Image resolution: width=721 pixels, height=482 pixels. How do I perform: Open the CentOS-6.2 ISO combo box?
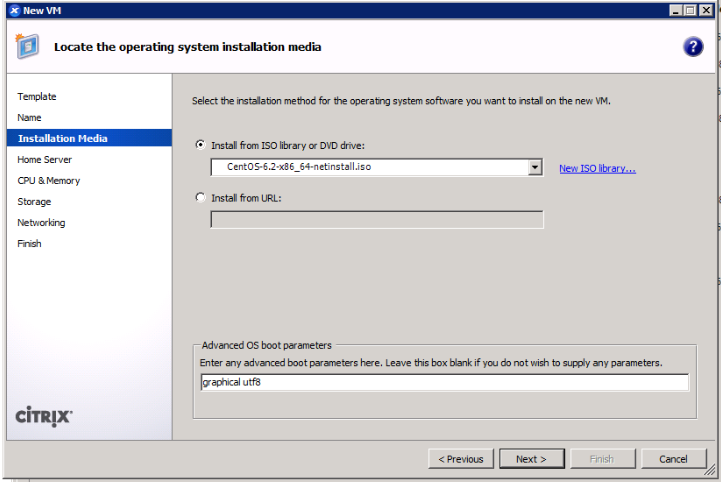(368, 167)
